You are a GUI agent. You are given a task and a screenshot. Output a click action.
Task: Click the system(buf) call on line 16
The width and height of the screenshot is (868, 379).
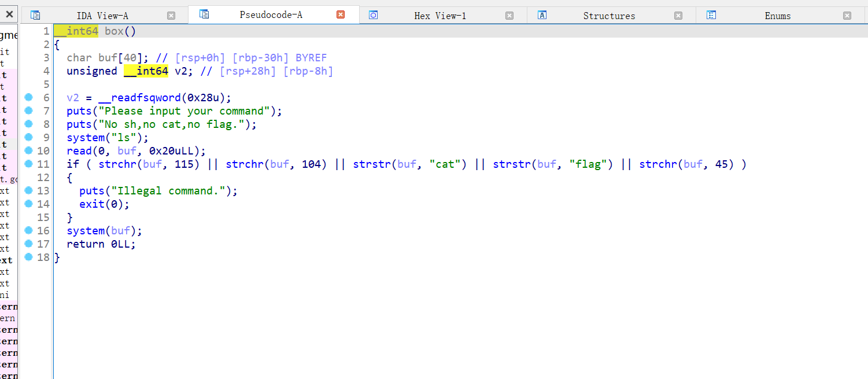point(104,231)
